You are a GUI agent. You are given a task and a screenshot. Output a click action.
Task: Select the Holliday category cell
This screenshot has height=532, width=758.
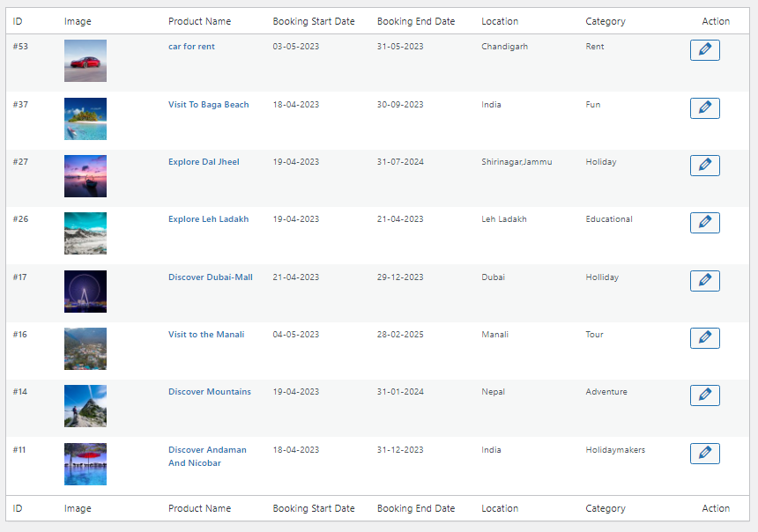tap(602, 277)
